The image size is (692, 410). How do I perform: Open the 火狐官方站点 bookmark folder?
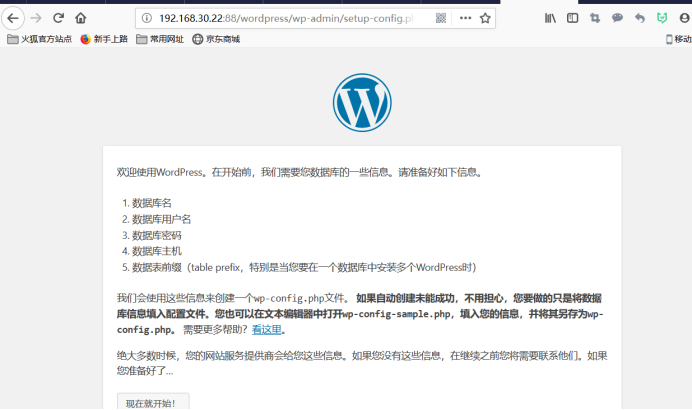click(x=39, y=39)
